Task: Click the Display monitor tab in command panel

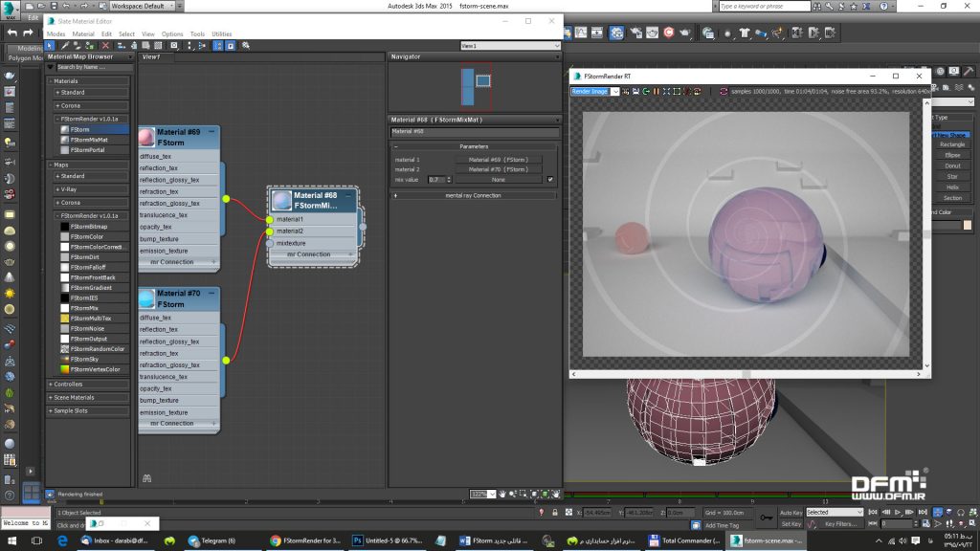Action: click(954, 71)
